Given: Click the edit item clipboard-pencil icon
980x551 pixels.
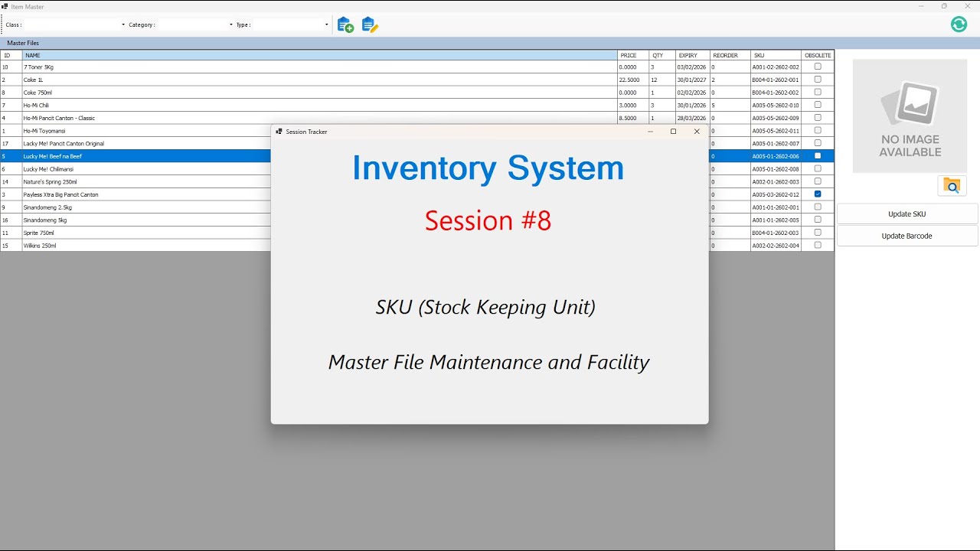Looking at the screenshot, I should (x=370, y=25).
